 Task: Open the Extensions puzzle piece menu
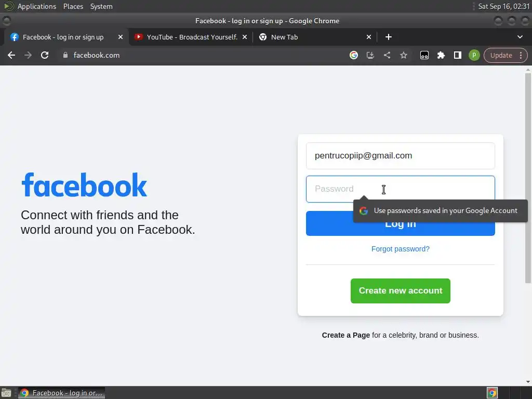[441, 55]
